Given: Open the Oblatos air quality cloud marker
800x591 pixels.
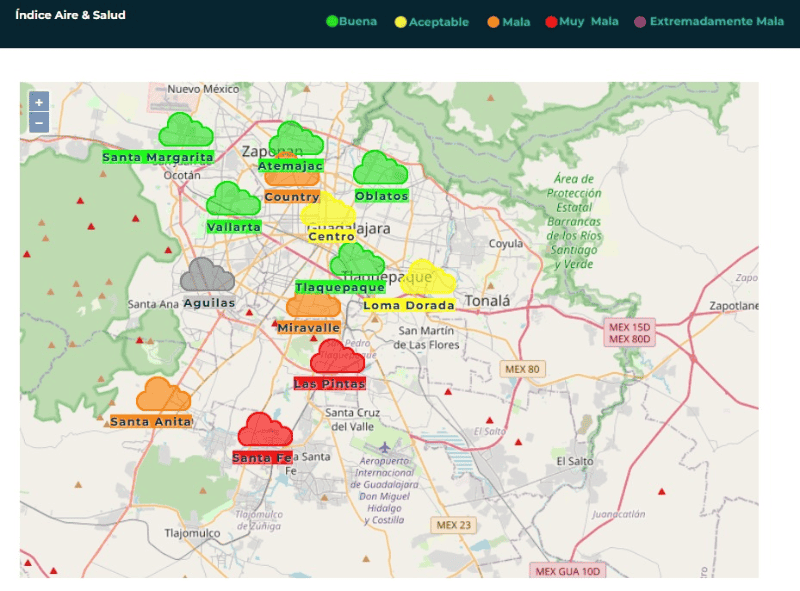Looking at the screenshot, I should tap(380, 168).
